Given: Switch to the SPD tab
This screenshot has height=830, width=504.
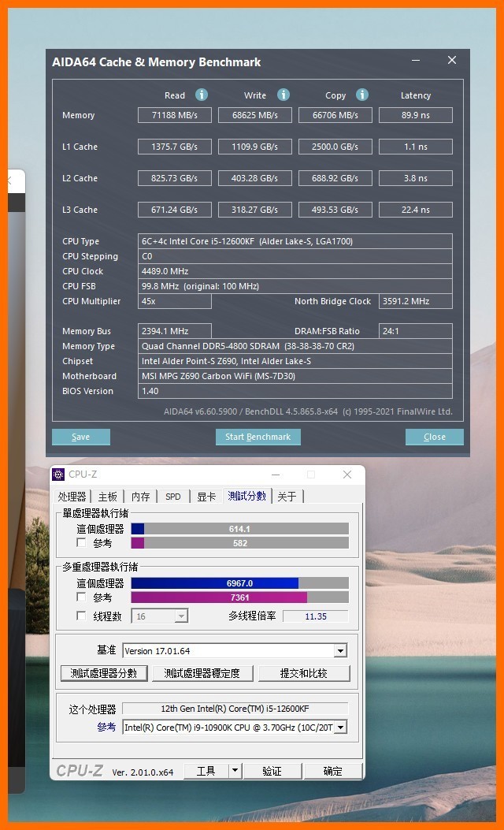Looking at the screenshot, I should click(173, 497).
